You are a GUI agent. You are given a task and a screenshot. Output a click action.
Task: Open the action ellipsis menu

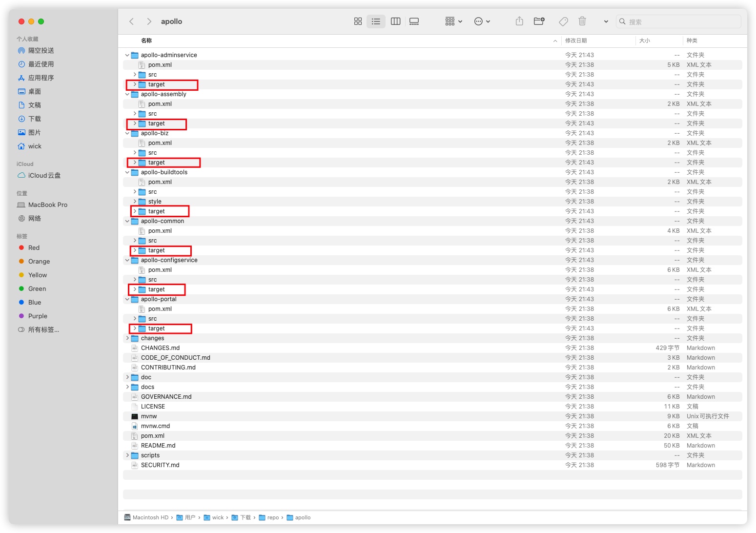[x=482, y=21]
